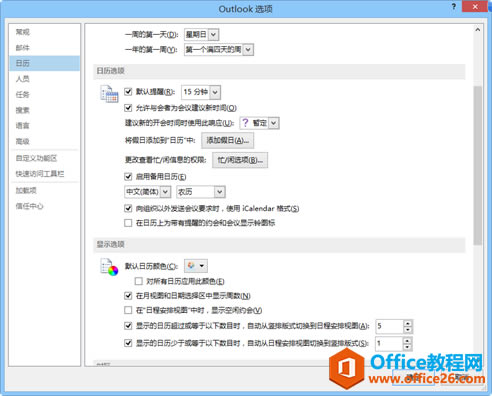
Task: Click the 忙/闲选项 button
Action: point(240,160)
